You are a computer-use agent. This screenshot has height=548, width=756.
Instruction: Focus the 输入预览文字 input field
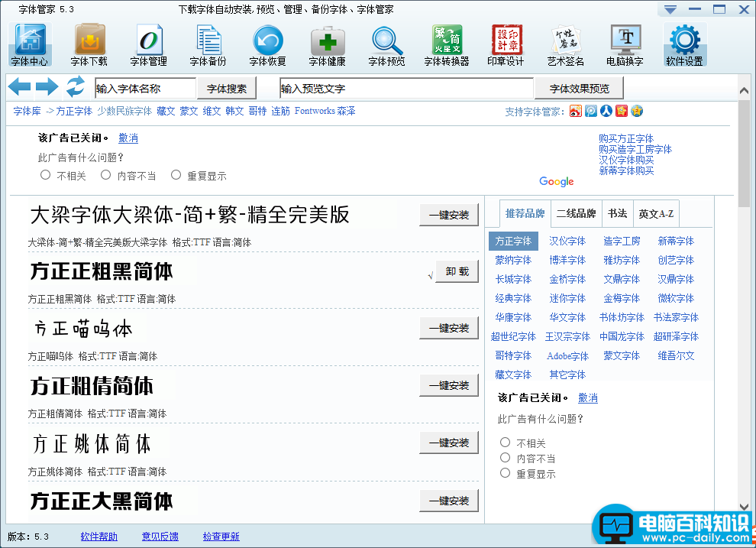click(x=406, y=89)
